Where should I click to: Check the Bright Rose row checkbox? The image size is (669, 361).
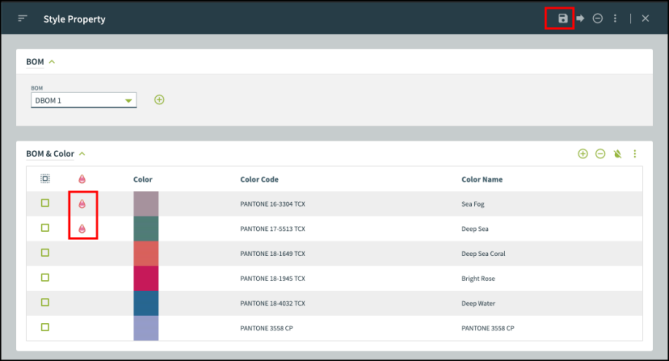click(x=45, y=277)
